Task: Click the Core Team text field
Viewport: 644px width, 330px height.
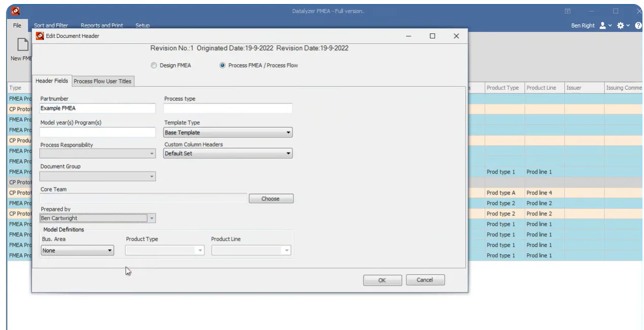Action: click(143, 199)
